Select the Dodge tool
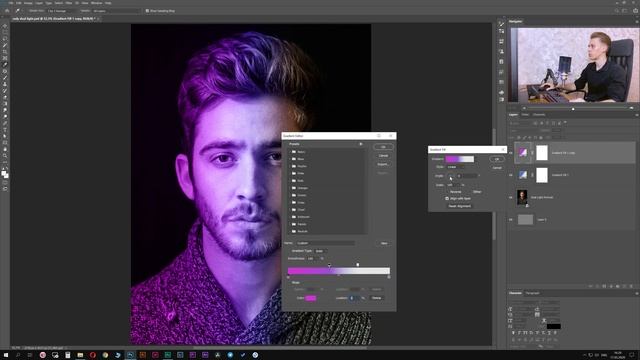This screenshot has width=640, height=360. pyautogui.click(x=5, y=117)
